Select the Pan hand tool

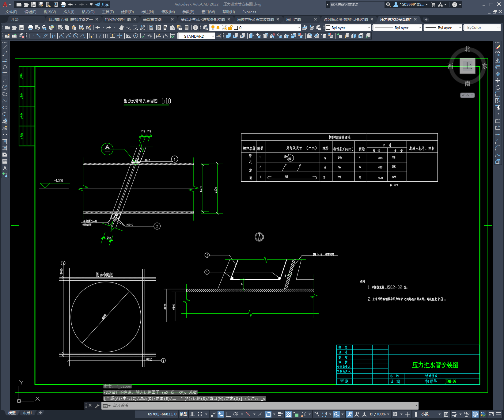click(x=121, y=28)
